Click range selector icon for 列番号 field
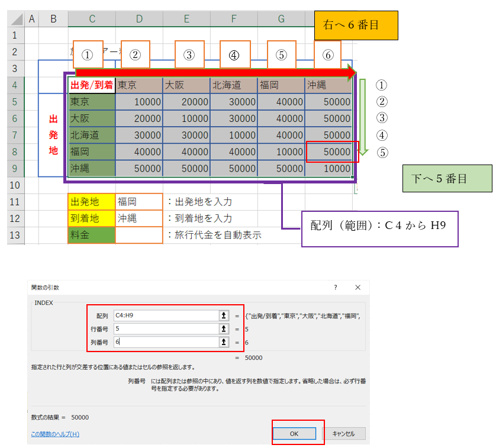This screenshot has width=496, height=448. tap(224, 341)
